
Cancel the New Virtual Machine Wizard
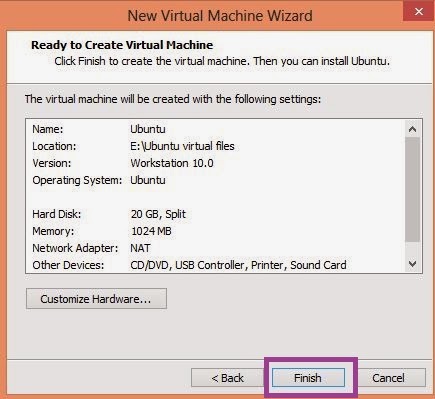(389, 378)
